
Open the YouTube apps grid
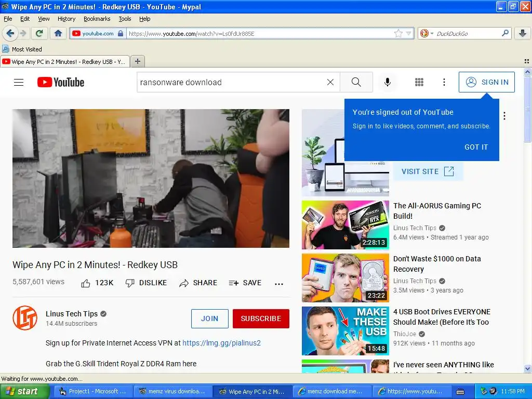[419, 82]
